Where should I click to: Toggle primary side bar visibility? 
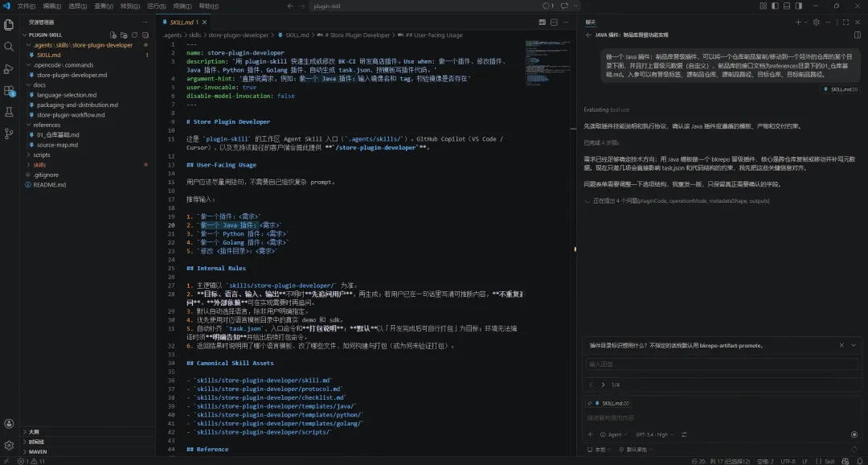pyautogui.click(x=775, y=6)
